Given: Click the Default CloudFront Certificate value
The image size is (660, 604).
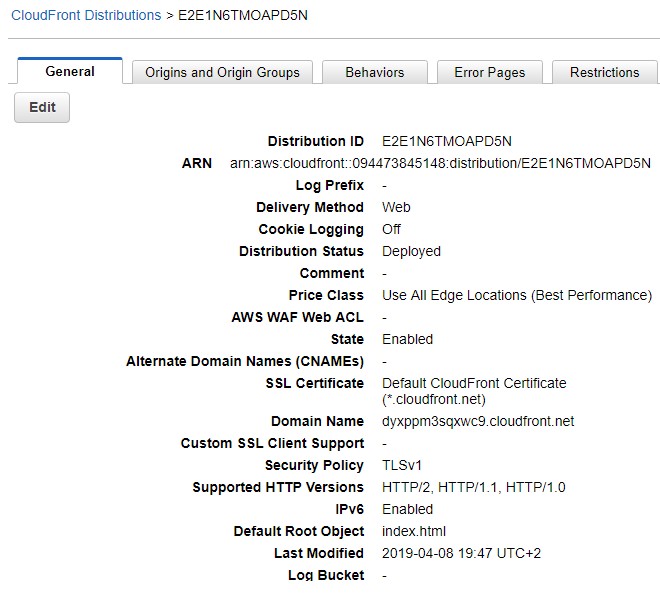Looking at the screenshot, I should click(474, 384).
